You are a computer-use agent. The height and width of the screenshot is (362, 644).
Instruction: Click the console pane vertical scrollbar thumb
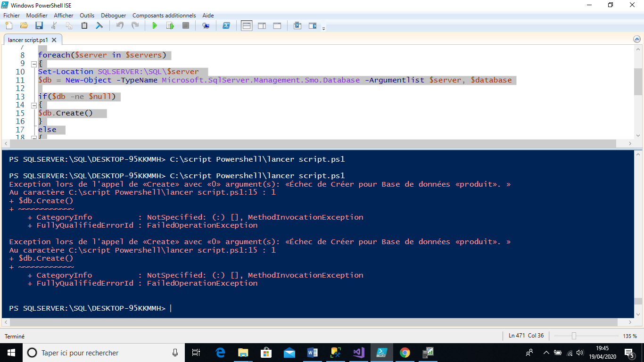(x=638, y=301)
